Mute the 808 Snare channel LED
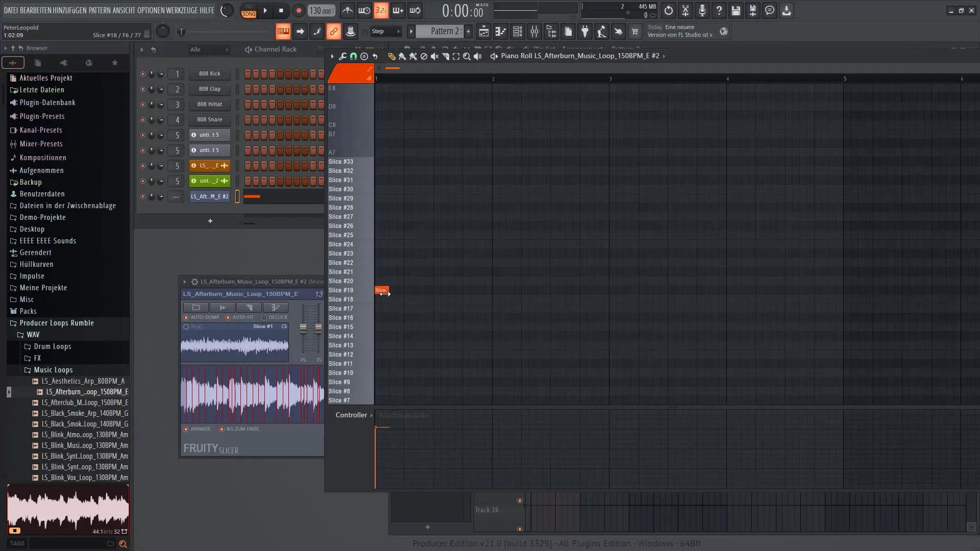980x551 pixels. [143, 120]
